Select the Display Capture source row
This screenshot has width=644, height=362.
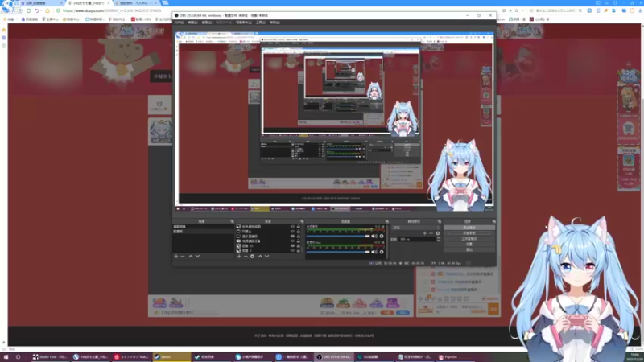click(x=268, y=236)
